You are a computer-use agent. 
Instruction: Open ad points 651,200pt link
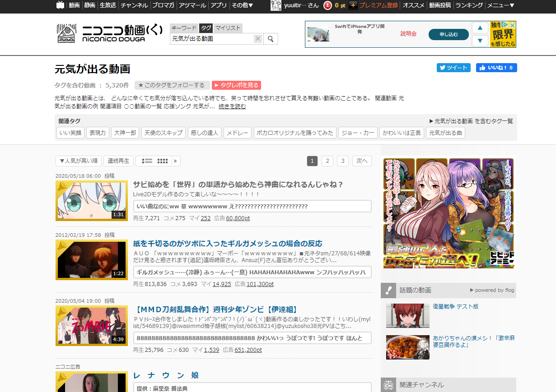click(x=248, y=350)
